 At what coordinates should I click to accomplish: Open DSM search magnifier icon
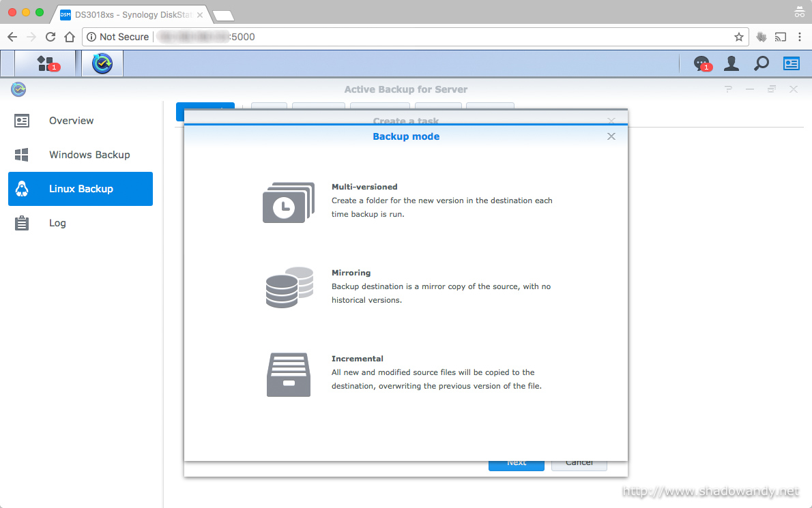pyautogui.click(x=762, y=63)
